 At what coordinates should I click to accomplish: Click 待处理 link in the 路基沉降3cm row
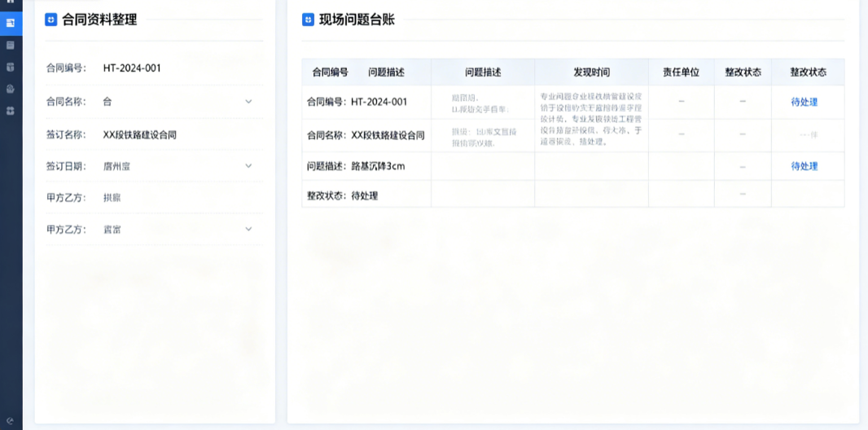coord(804,166)
